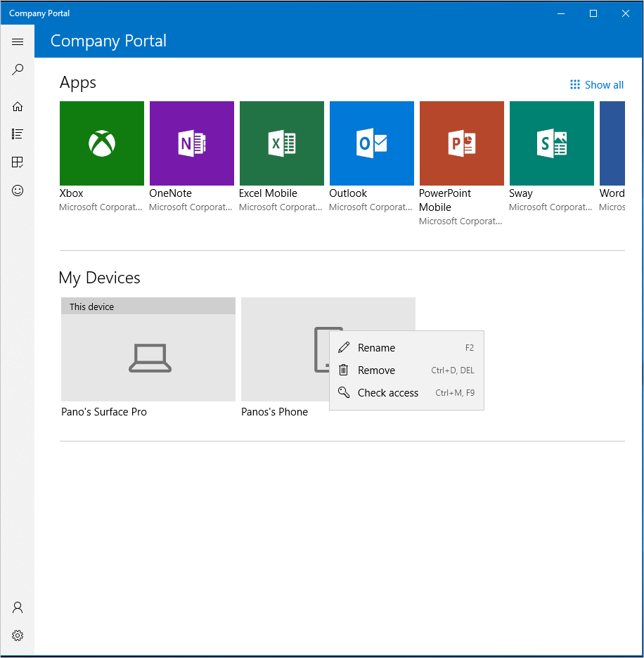Click the pencil icon next to Rename
644x658 pixels.
(343, 347)
